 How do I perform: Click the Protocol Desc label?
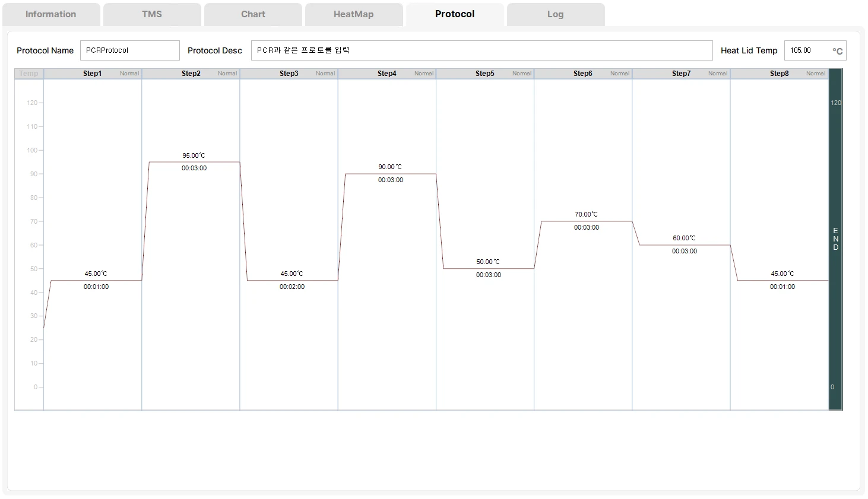point(215,50)
